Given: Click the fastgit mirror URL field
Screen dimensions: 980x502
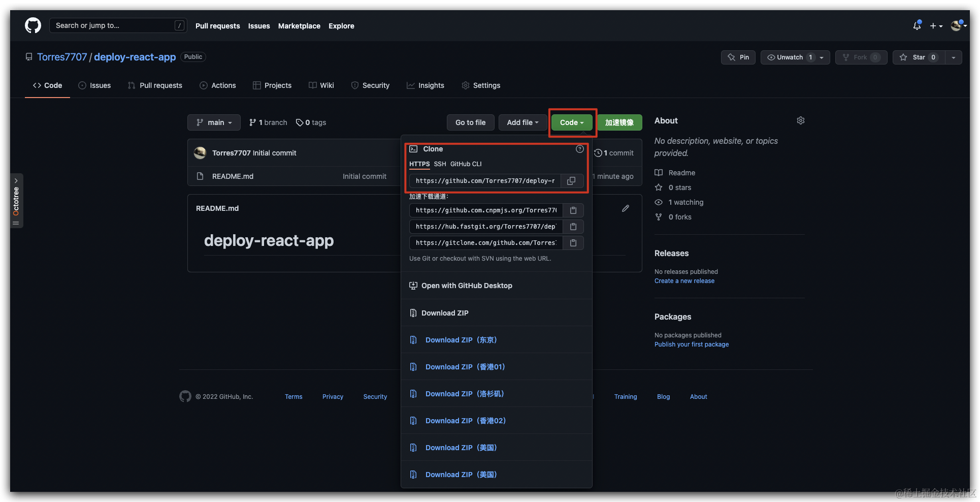Looking at the screenshot, I should [x=486, y=227].
